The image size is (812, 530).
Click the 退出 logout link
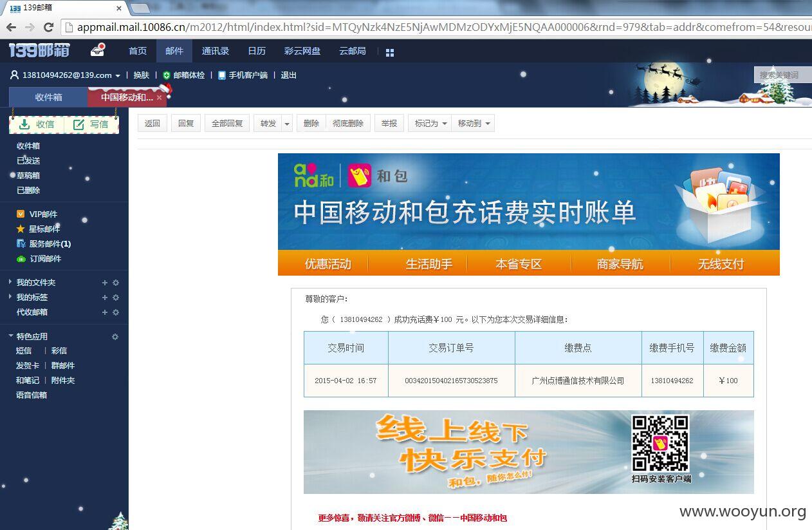289,75
